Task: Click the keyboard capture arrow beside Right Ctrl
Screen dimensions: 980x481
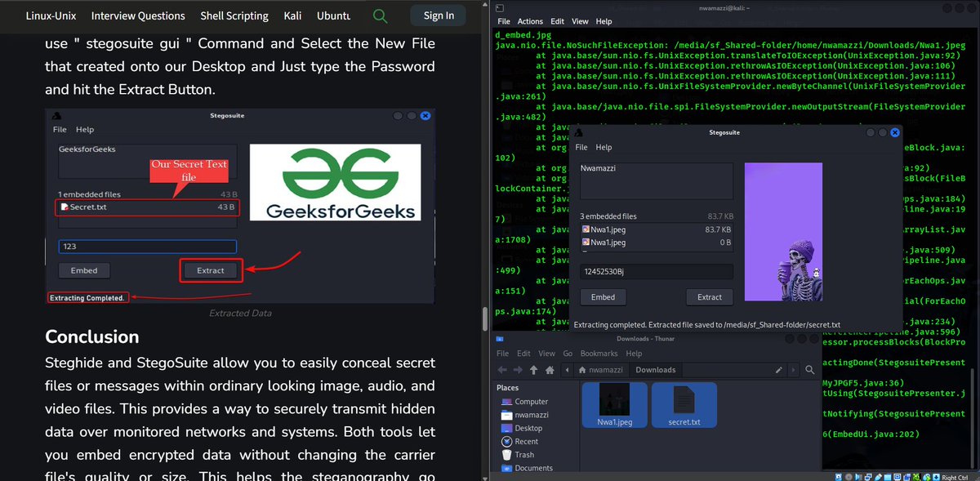Action: (x=936, y=476)
